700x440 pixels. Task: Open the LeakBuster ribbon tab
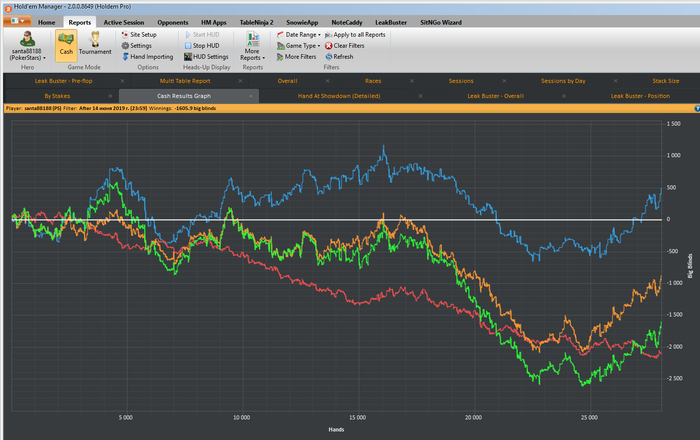point(391,22)
